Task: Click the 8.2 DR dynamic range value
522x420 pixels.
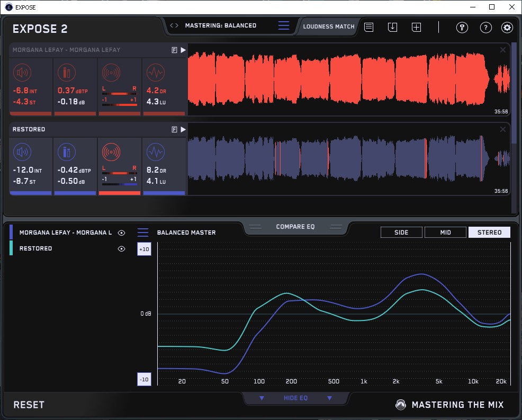Action: coord(156,170)
